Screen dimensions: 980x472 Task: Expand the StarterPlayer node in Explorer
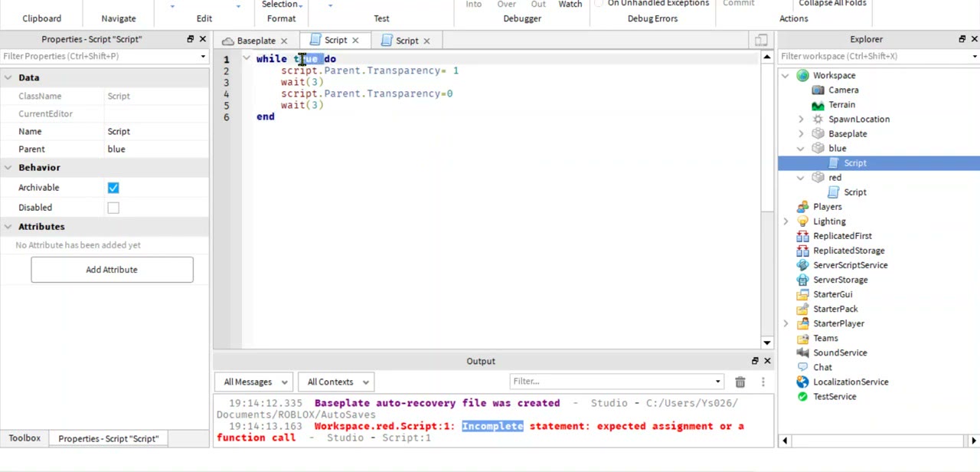(x=786, y=323)
